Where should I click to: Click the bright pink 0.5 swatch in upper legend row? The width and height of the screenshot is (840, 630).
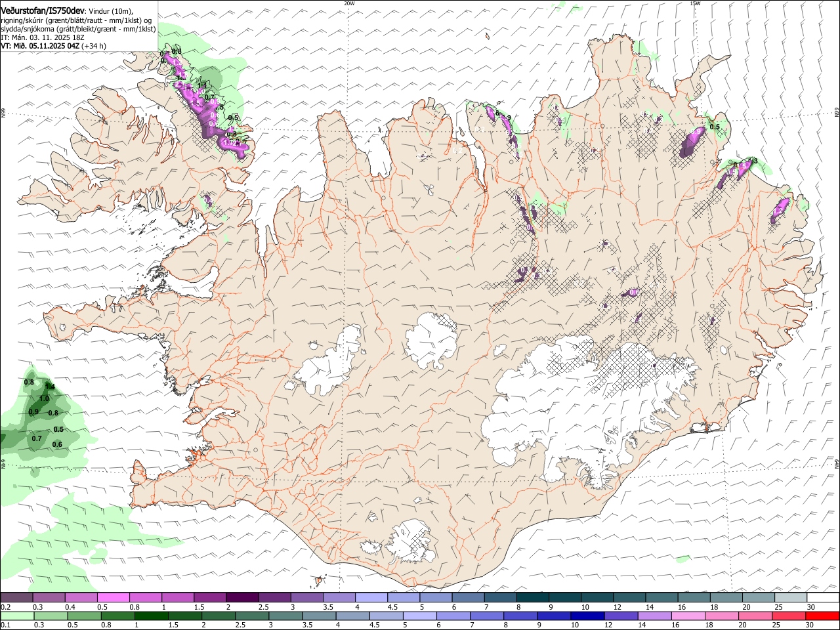(113, 598)
